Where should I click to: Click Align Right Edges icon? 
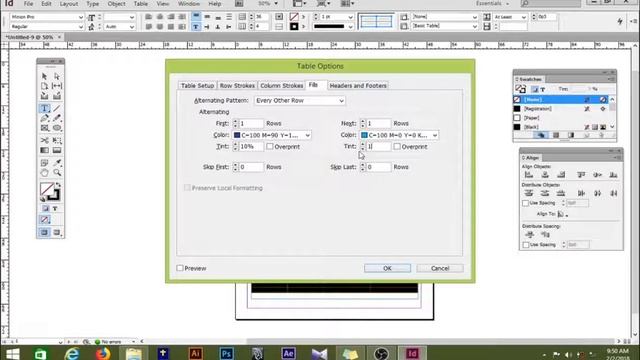[561, 175]
